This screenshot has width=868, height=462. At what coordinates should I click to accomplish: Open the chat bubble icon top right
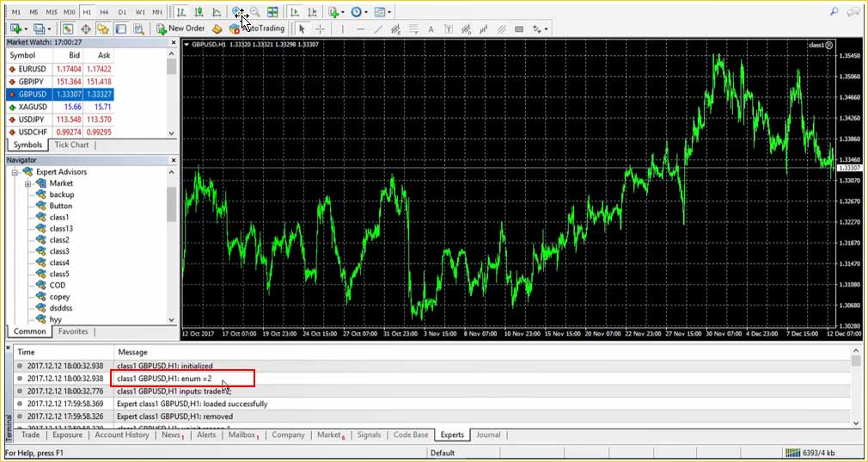click(853, 11)
